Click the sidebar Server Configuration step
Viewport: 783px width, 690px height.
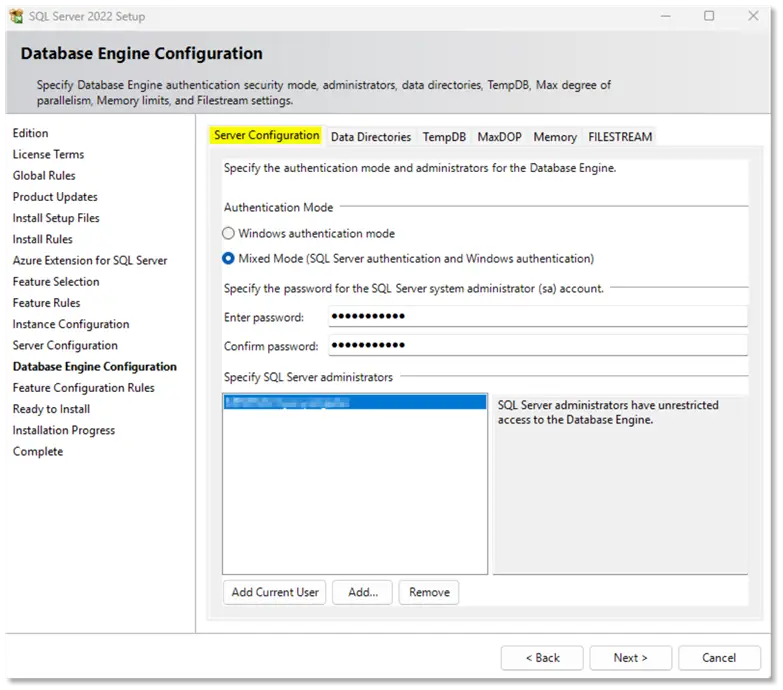pos(65,345)
